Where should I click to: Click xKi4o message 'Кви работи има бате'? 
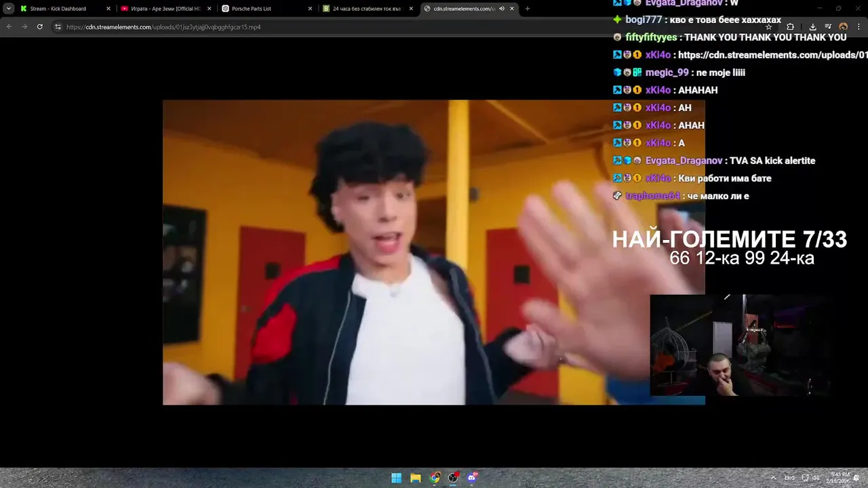(x=725, y=178)
